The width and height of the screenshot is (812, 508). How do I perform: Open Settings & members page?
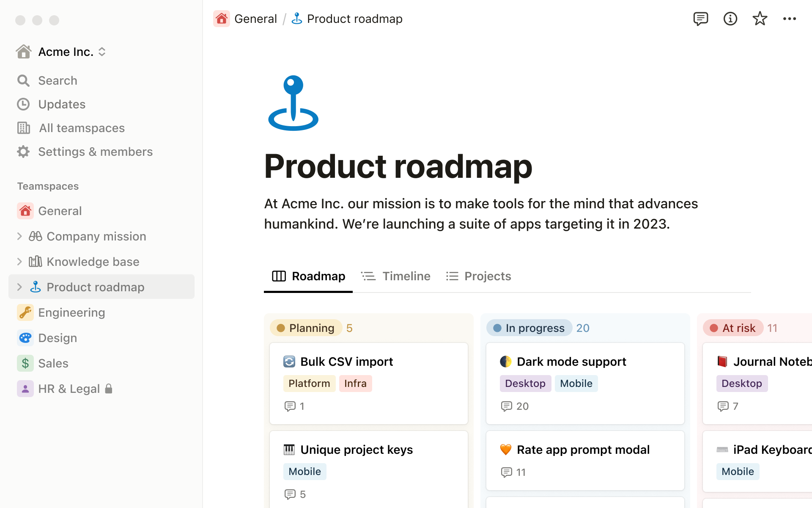pyautogui.click(x=95, y=151)
